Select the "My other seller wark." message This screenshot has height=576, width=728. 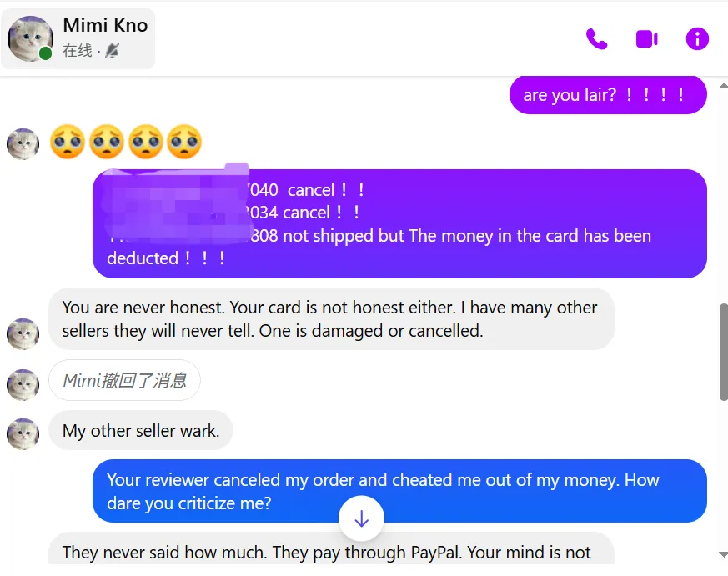coord(141,430)
